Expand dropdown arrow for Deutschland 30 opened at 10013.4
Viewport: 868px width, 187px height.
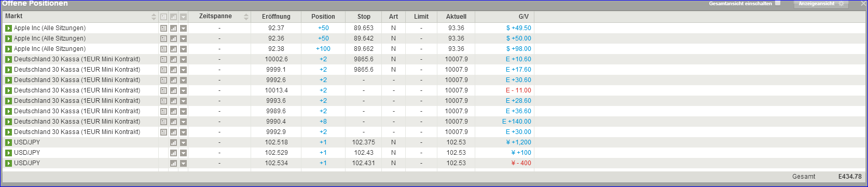183,90
